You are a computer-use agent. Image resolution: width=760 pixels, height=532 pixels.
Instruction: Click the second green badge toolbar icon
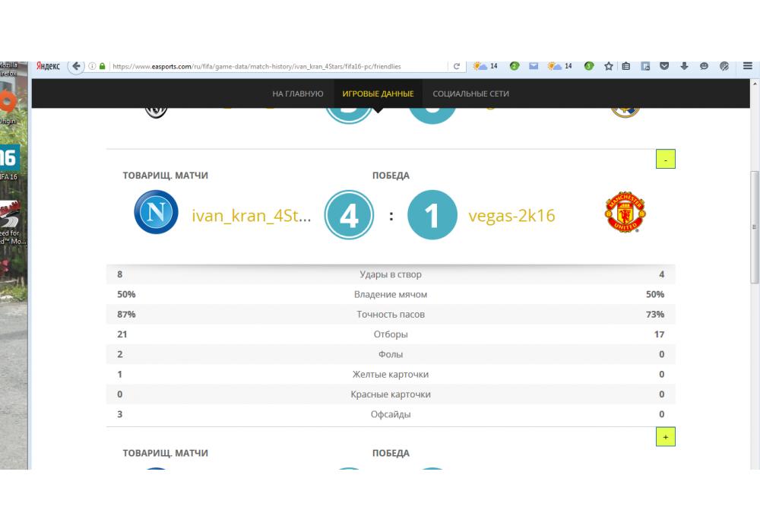coord(589,66)
